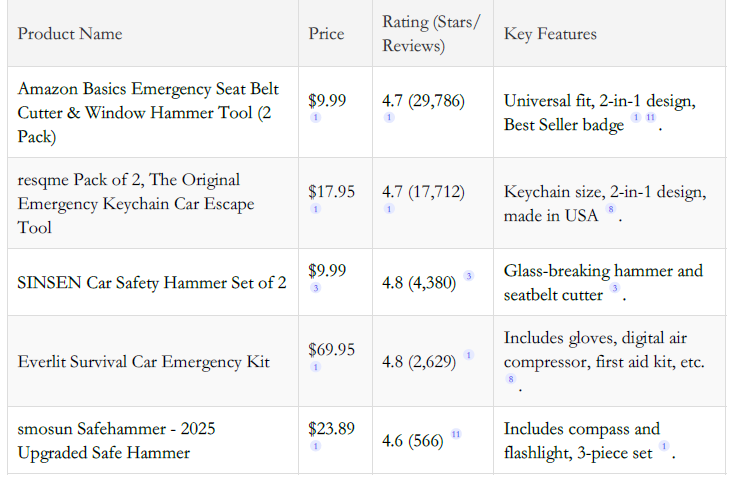The width and height of the screenshot is (736, 495).
Task: Open citation 11 beside smosun 4.6 rating
Action: [x=456, y=434]
